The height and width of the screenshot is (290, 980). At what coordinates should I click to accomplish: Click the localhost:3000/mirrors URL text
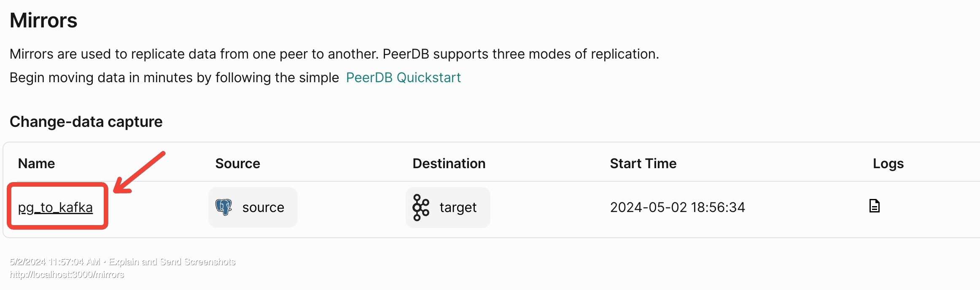coord(67,275)
